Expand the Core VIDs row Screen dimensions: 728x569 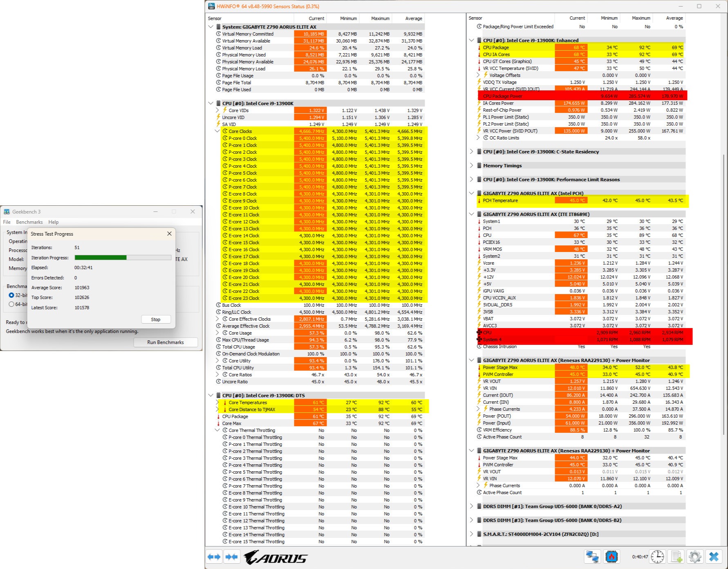point(217,110)
